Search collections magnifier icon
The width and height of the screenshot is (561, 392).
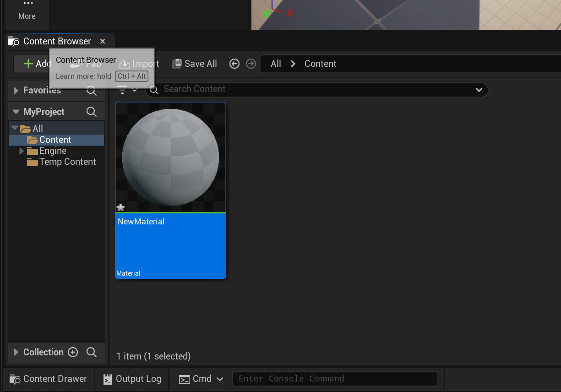[x=92, y=352]
